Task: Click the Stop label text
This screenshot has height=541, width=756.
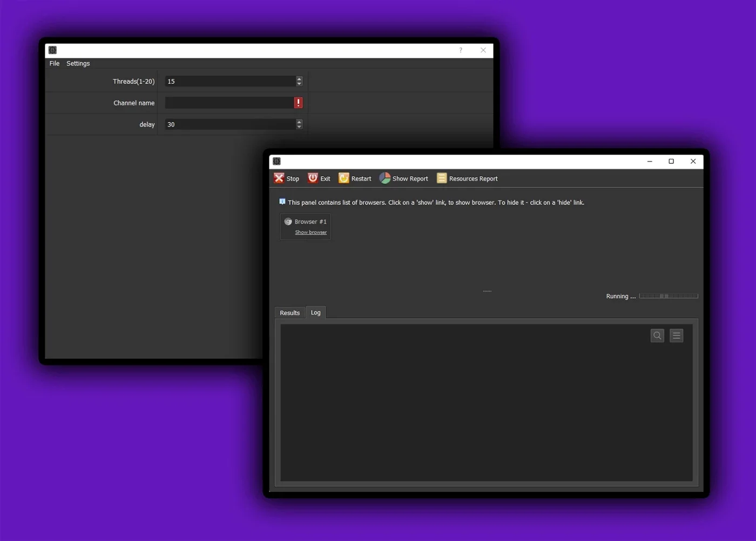Action: pos(293,179)
